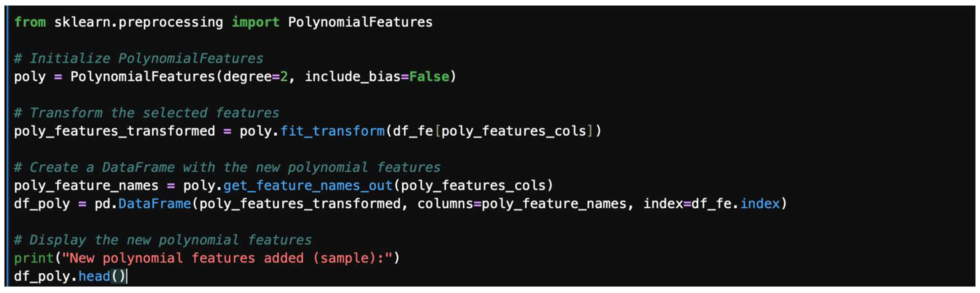Click the 'poly_feature_names' variable being assigned

86,186
